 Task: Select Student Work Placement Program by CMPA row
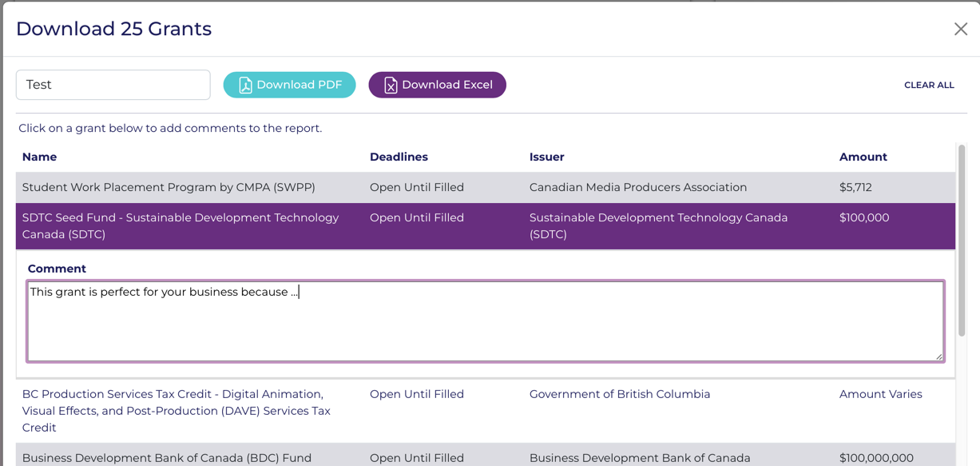coord(486,187)
